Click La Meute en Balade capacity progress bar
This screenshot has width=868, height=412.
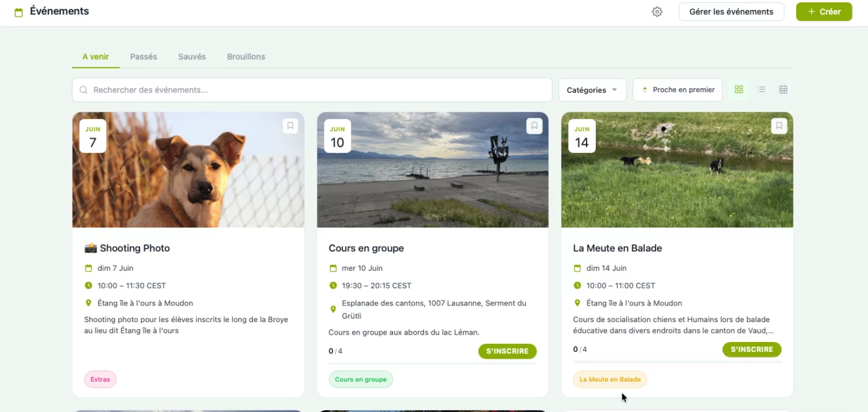point(677,361)
